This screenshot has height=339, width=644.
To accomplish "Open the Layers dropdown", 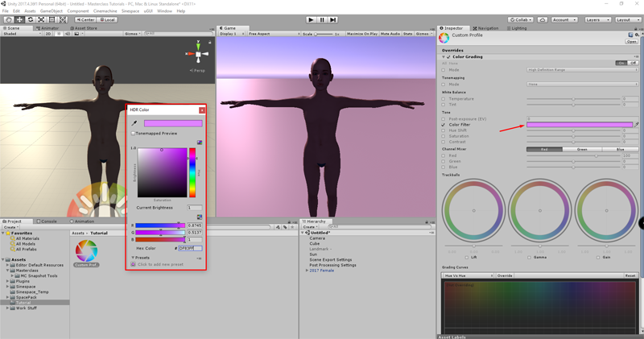I will point(597,19).
